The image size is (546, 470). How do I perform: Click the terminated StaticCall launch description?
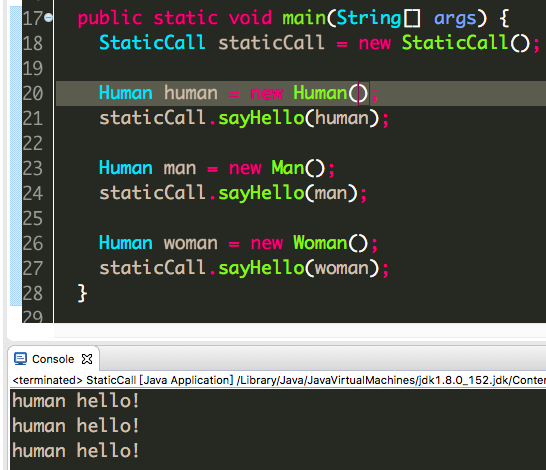279,380
